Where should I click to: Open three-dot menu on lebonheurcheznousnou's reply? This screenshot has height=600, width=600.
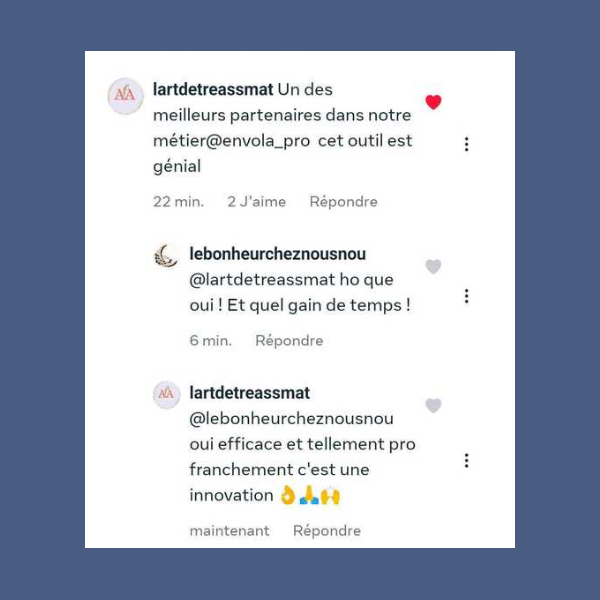click(x=466, y=296)
